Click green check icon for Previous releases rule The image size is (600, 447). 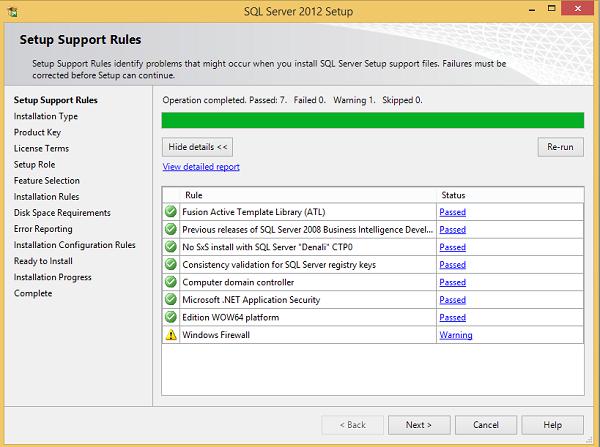171,229
